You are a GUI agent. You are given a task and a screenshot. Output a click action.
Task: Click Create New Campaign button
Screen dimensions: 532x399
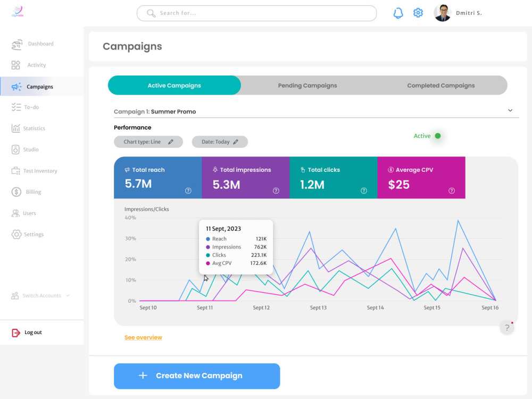click(x=197, y=376)
